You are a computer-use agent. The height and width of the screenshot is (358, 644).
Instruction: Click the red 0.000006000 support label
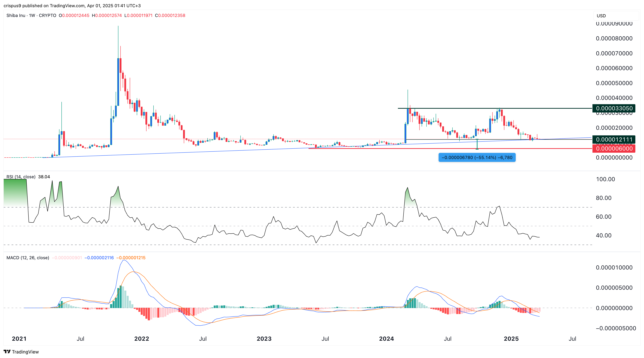tap(614, 149)
